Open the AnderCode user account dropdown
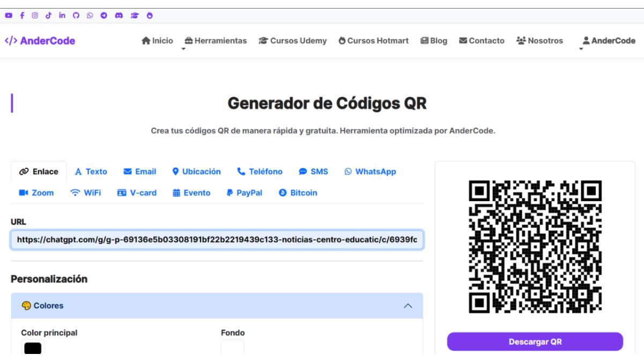Screen dimensions: 644x362 point(609,41)
